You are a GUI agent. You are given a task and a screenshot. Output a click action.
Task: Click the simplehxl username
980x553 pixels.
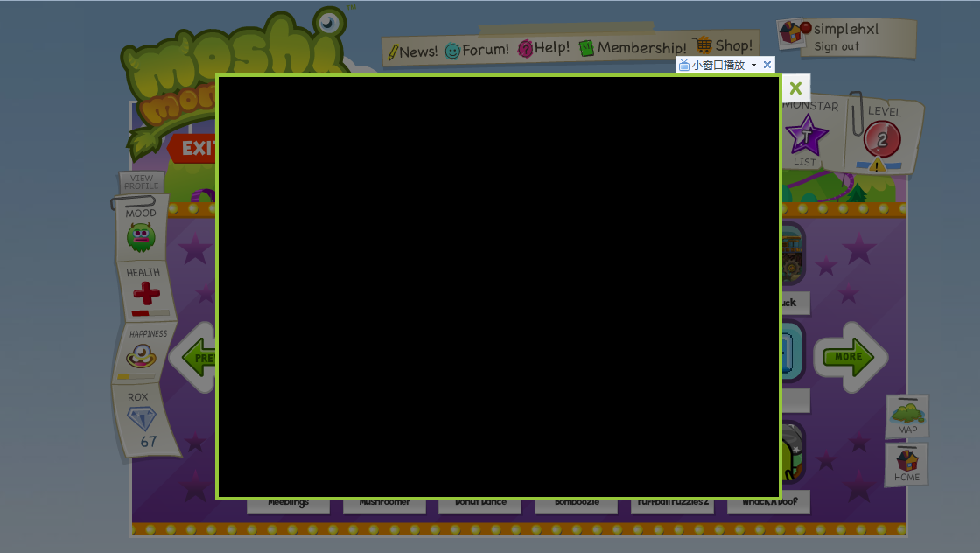tap(845, 29)
